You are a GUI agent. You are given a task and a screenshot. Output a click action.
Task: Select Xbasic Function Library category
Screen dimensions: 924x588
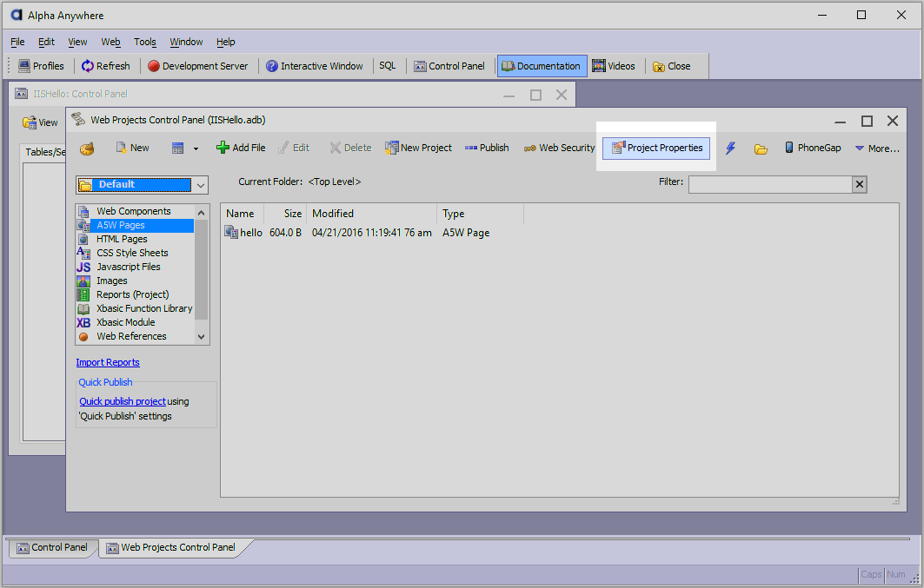point(135,308)
